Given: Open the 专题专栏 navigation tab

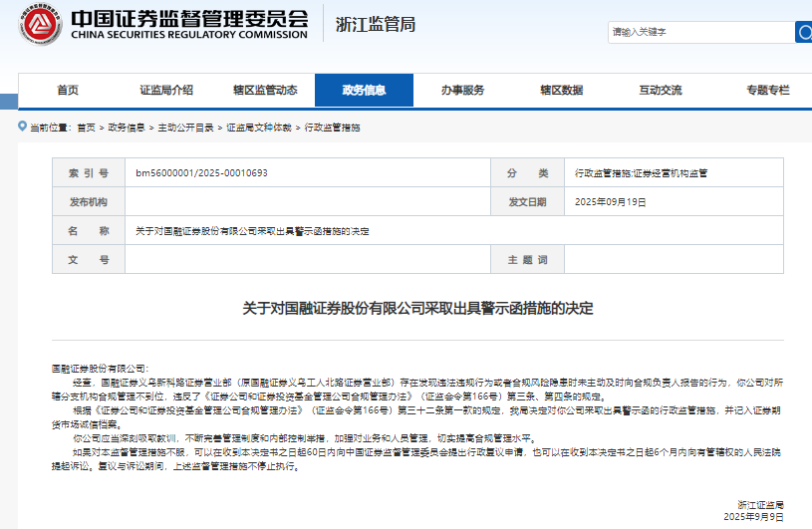Looking at the screenshot, I should tap(766, 90).
